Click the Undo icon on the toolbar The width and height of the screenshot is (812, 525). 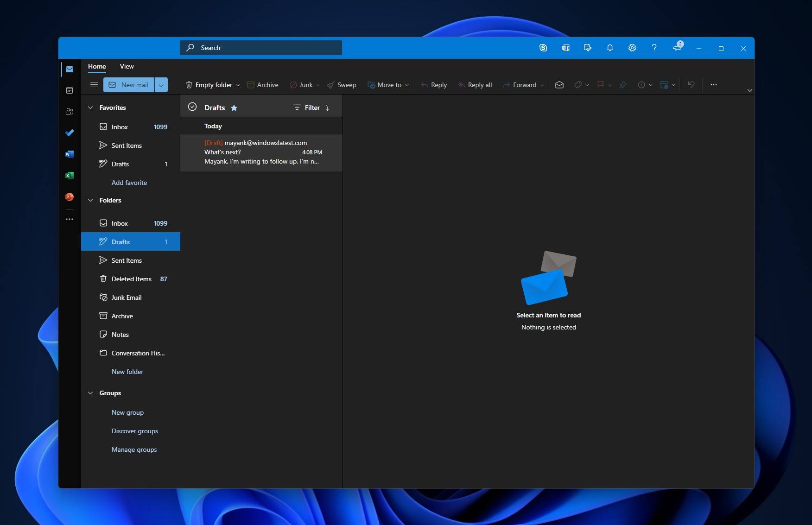pyautogui.click(x=691, y=85)
